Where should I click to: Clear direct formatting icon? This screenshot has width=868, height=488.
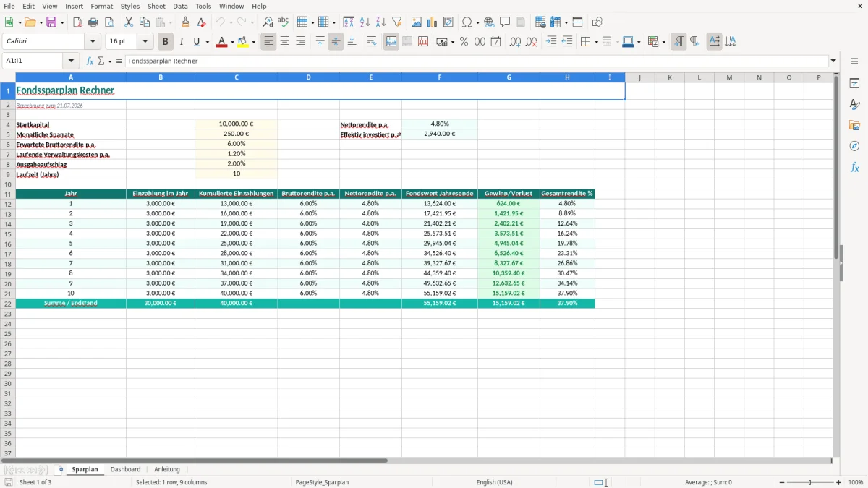[x=202, y=22]
